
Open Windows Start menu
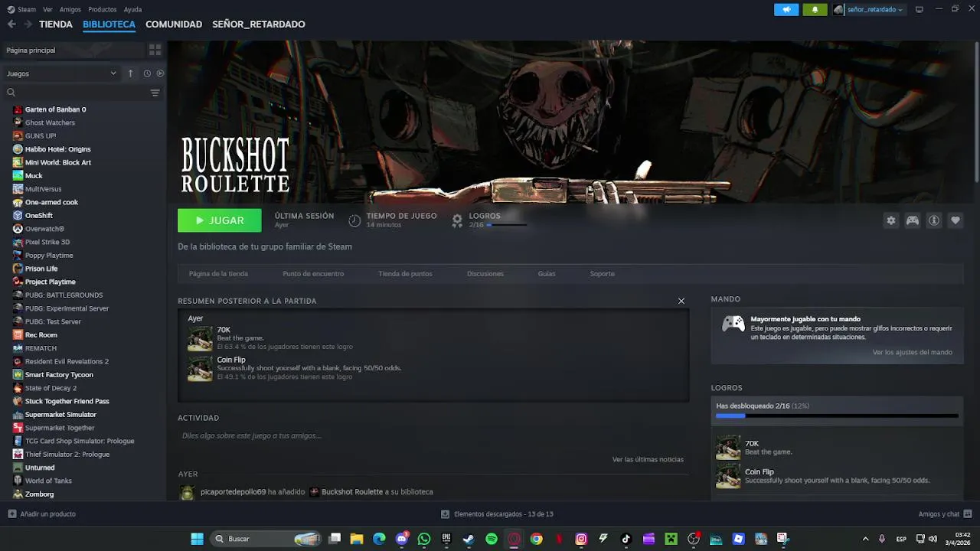tap(197, 539)
